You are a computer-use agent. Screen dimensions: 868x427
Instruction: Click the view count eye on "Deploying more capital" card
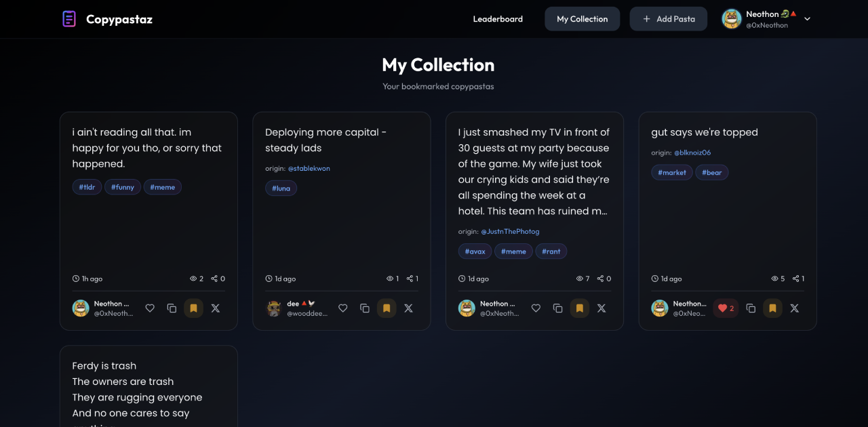(389, 279)
